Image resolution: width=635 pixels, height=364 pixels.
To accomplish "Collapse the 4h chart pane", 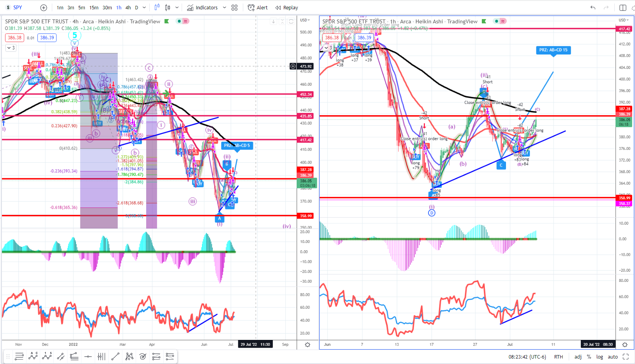I will [x=282, y=21].
